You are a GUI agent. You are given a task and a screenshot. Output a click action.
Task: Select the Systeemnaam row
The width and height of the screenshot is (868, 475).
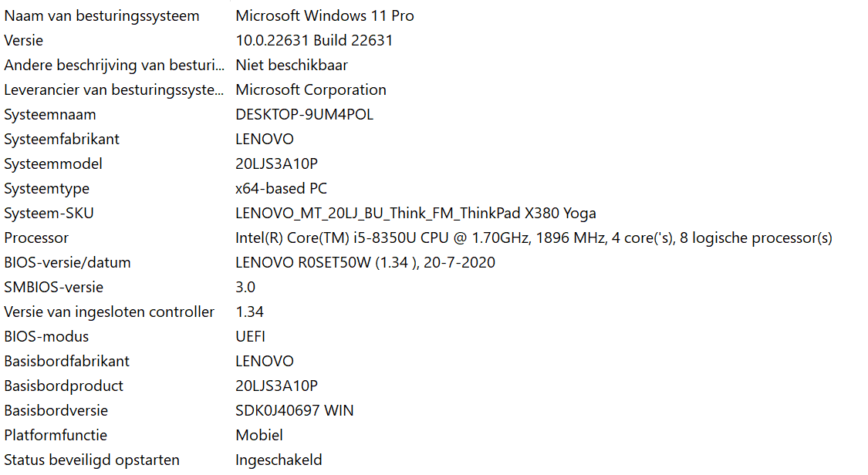(50, 115)
